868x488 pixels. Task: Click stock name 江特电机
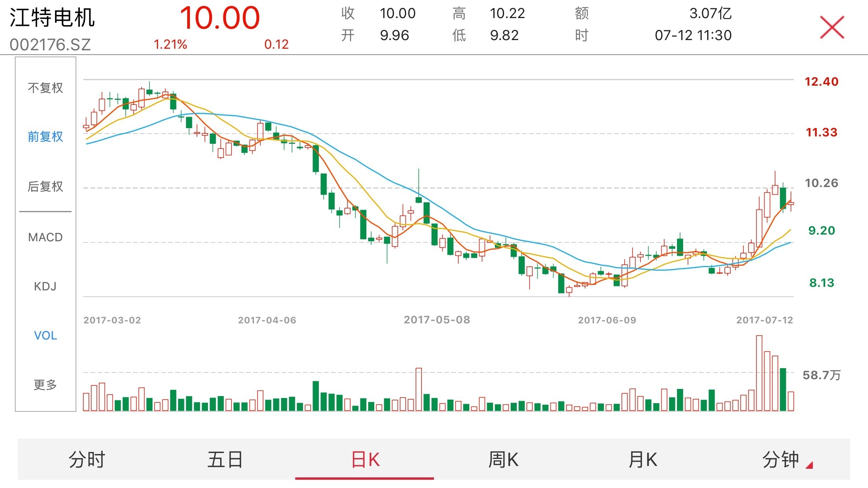(x=52, y=18)
